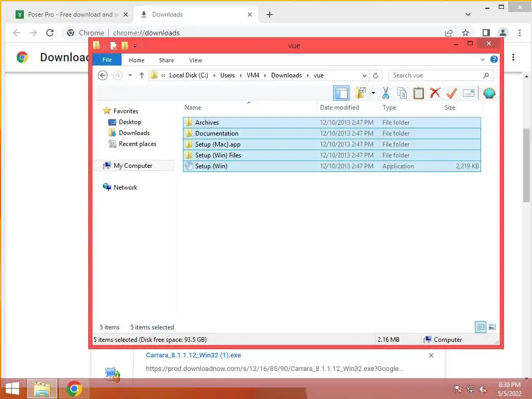Select the VM4 breadcrumb

point(253,75)
